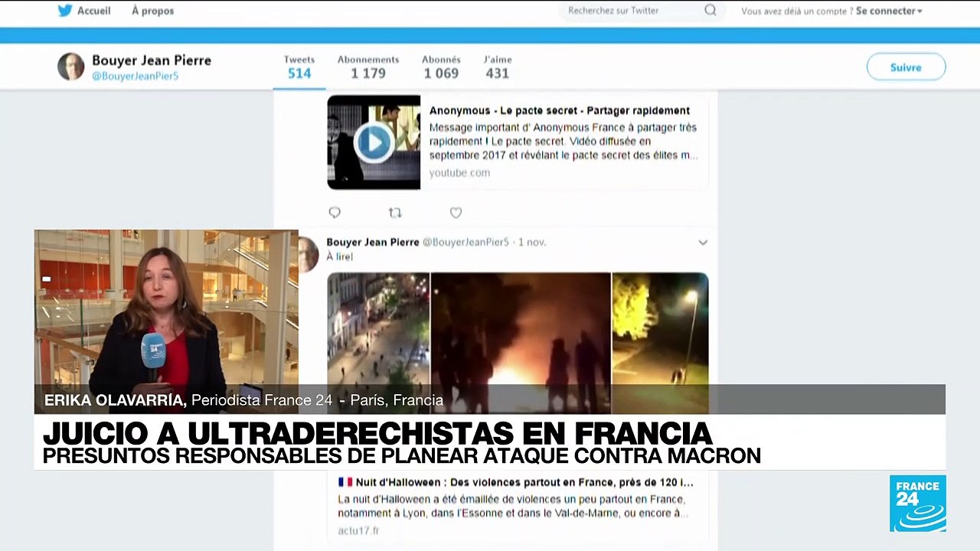
Task: Open the À propos page
Action: (x=152, y=11)
